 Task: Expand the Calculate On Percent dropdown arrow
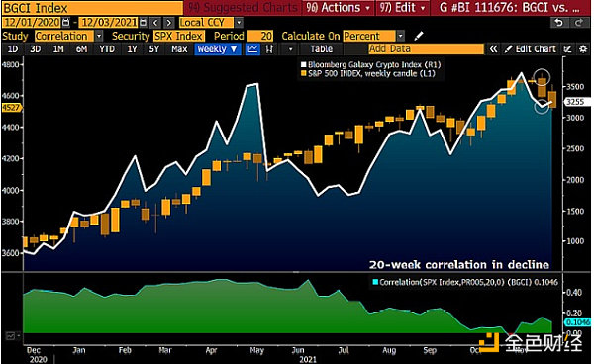pos(400,36)
